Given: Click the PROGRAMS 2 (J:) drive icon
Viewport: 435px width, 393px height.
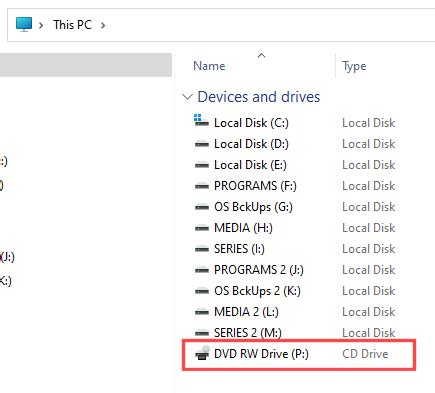Looking at the screenshot, I should (x=202, y=270).
